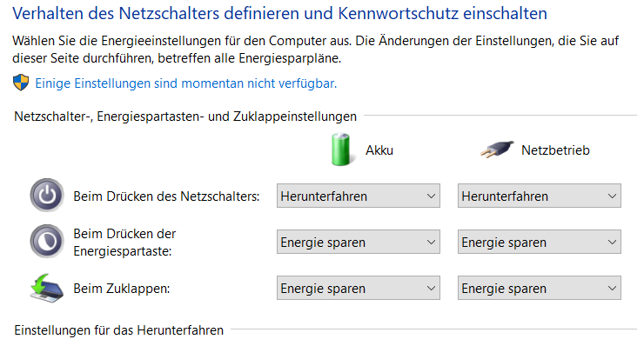The height and width of the screenshot is (346, 644).
Task: Click the 'Verhalten des Netzschalters definieren' heading
Action: tap(279, 14)
